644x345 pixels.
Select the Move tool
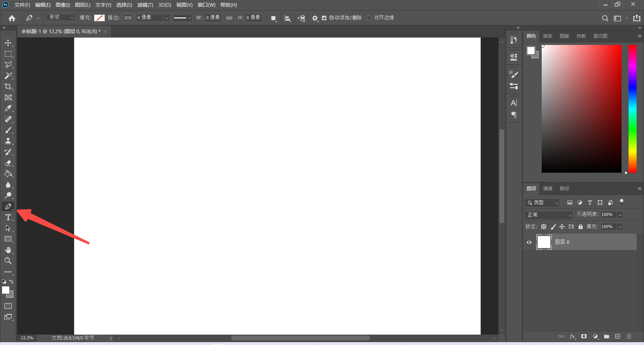[x=8, y=43]
